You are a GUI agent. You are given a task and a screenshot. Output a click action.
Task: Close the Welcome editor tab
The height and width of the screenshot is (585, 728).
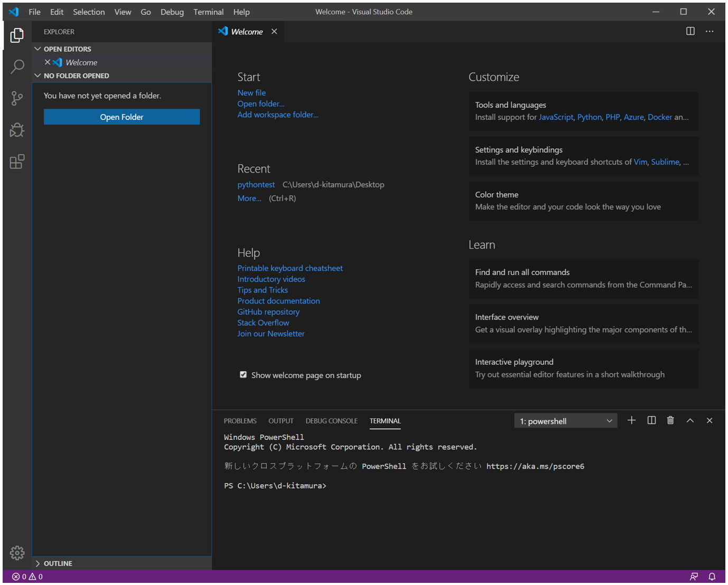(274, 32)
